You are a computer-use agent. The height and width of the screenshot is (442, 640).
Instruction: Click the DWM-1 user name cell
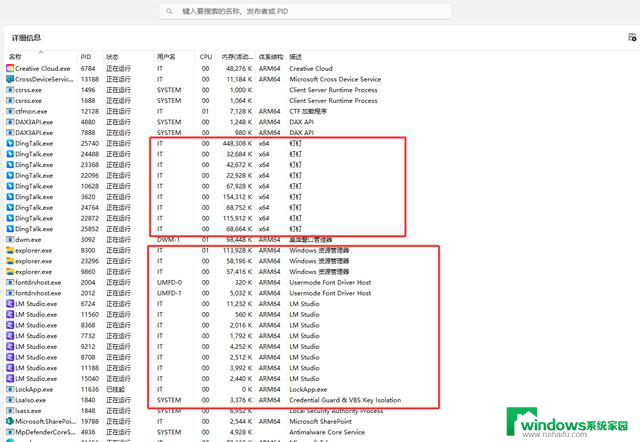tap(168, 240)
